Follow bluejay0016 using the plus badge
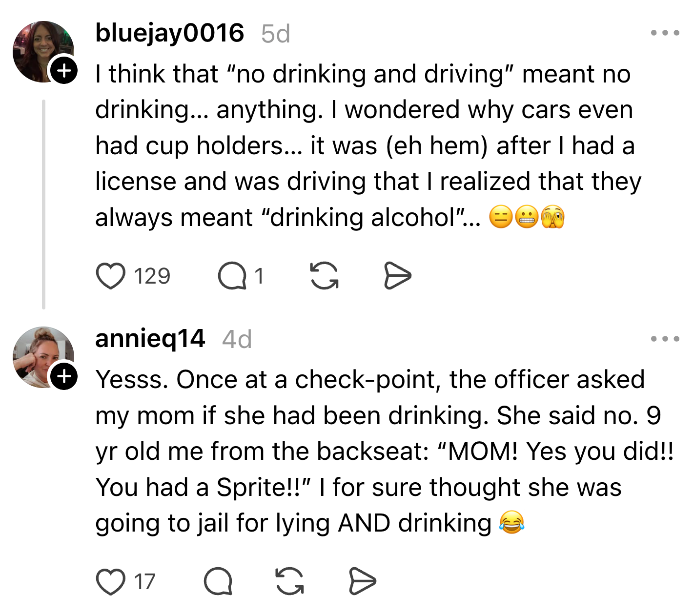Image resolution: width=694 pixels, height=616 pixels. 64,70
